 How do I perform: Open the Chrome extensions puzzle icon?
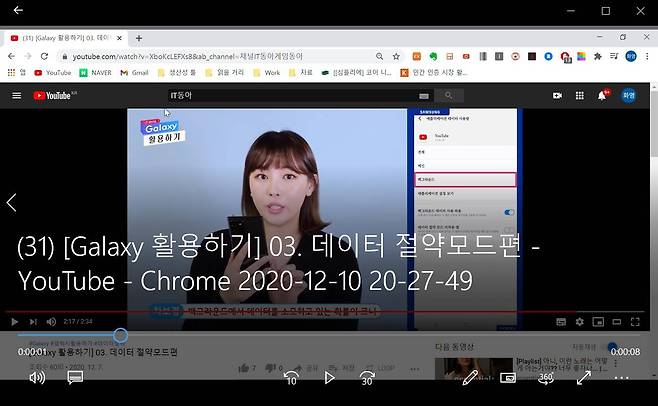tap(598, 56)
